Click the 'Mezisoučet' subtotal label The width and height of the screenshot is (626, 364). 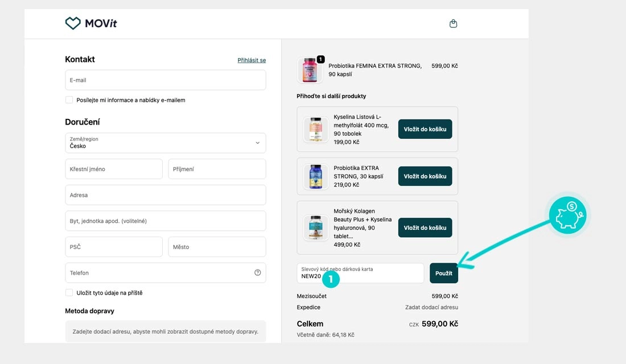[x=311, y=296]
